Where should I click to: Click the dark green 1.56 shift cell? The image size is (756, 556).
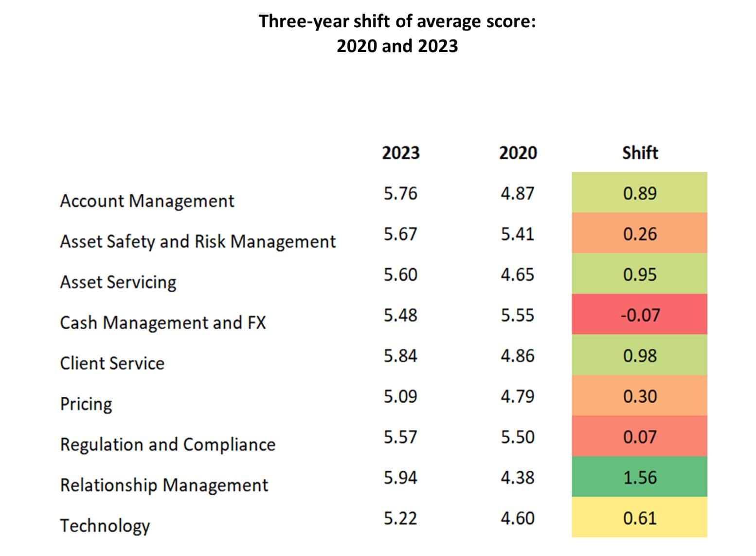pyautogui.click(x=639, y=477)
